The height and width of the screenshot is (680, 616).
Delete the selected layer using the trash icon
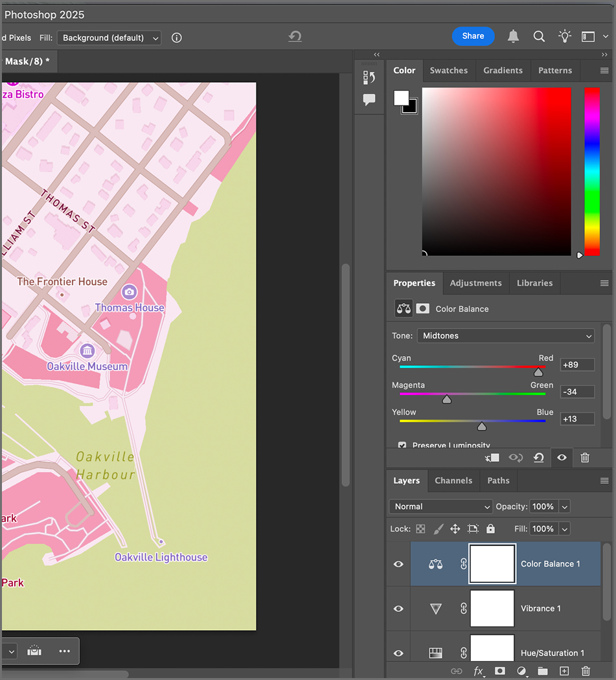click(586, 671)
